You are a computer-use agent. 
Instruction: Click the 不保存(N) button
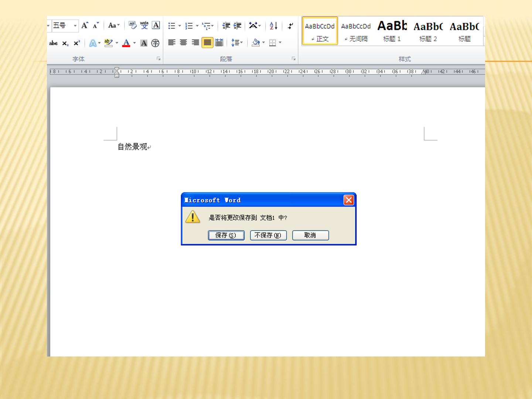pos(268,235)
